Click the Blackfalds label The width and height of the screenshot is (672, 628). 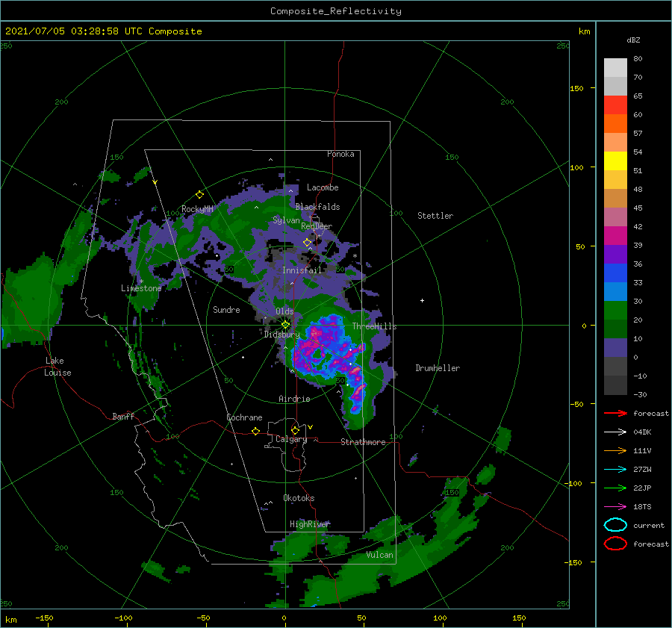(x=317, y=207)
